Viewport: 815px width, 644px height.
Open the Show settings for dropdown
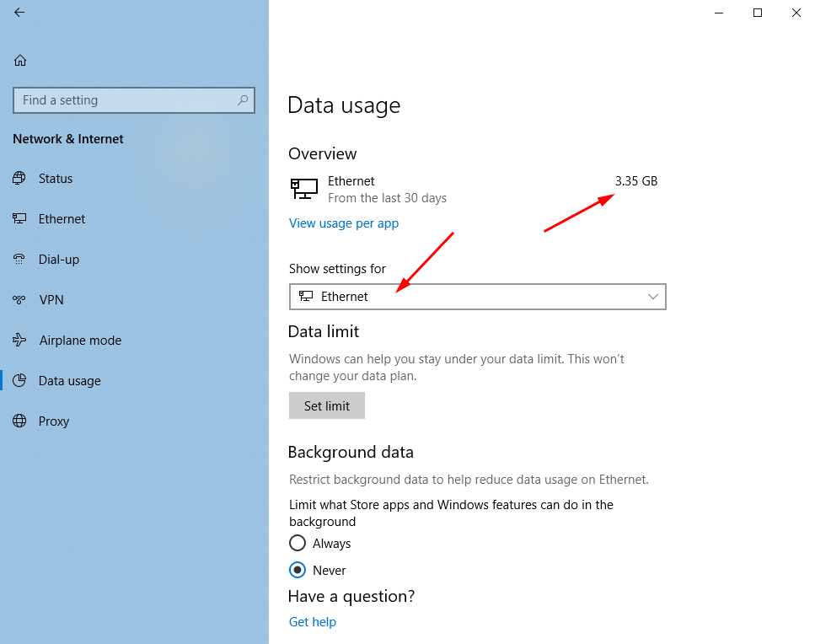click(x=478, y=297)
